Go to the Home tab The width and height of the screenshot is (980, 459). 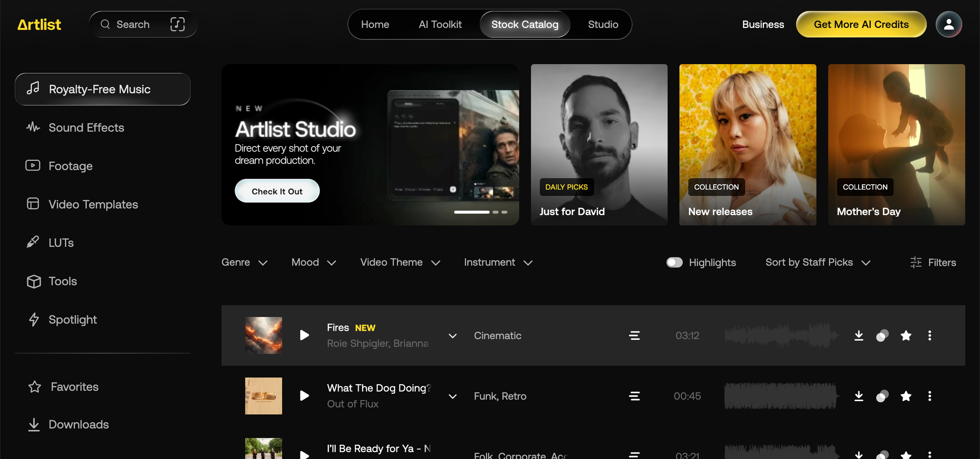tap(375, 24)
